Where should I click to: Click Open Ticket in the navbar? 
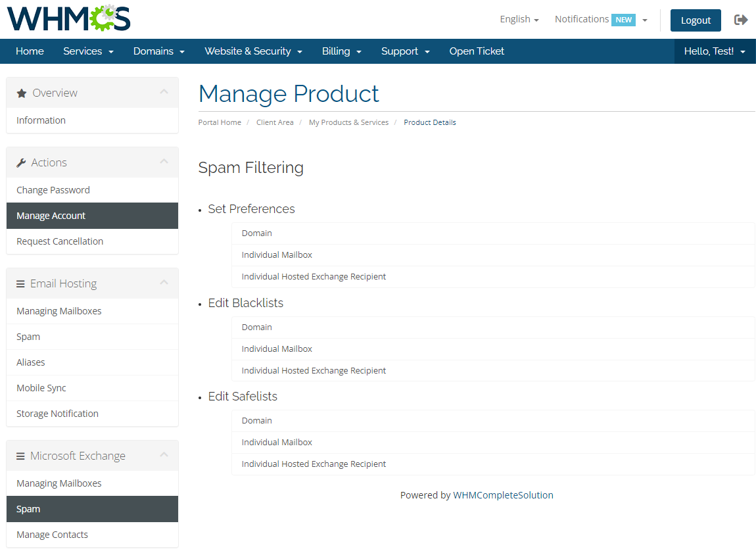click(x=477, y=51)
